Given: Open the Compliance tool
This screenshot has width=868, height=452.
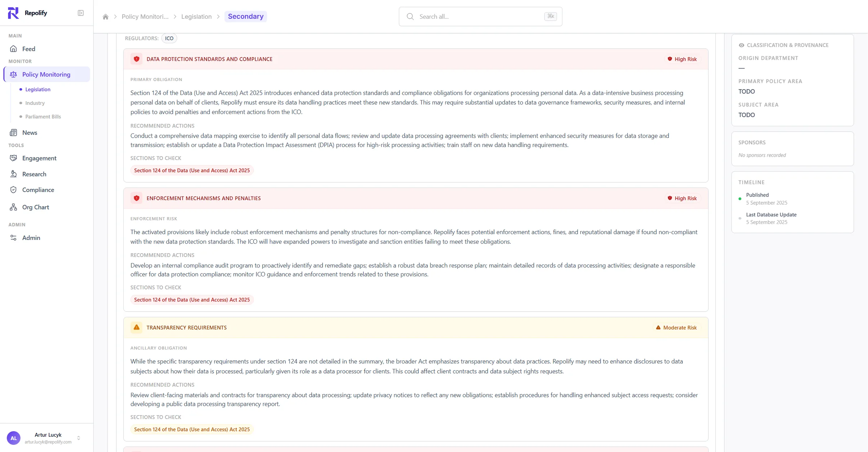Looking at the screenshot, I should pos(47,190).
